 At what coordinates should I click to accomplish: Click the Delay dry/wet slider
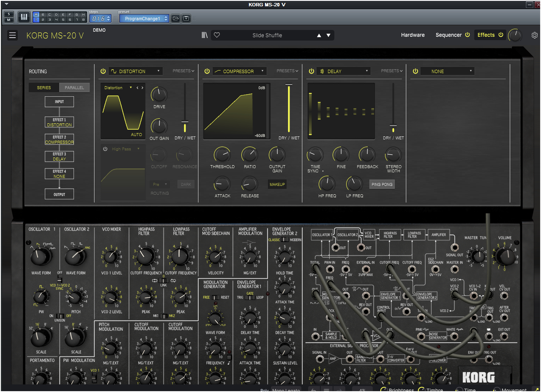pyautogui.click(x=393, y=108)
